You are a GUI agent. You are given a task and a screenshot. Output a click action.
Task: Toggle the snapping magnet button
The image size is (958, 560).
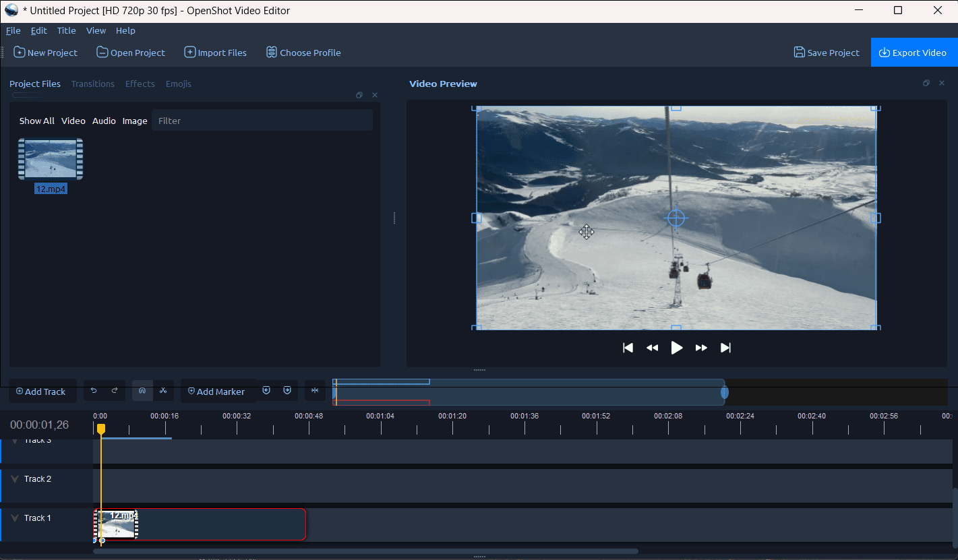[x=142, y=391]
